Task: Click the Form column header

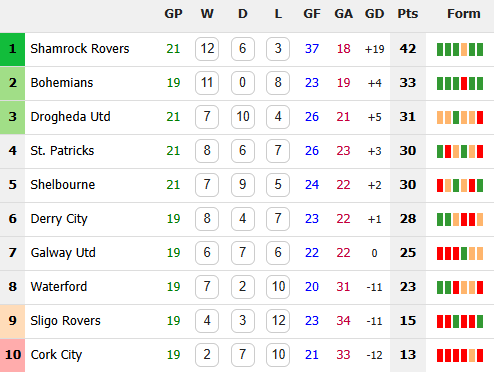Action: pos(464,14)
